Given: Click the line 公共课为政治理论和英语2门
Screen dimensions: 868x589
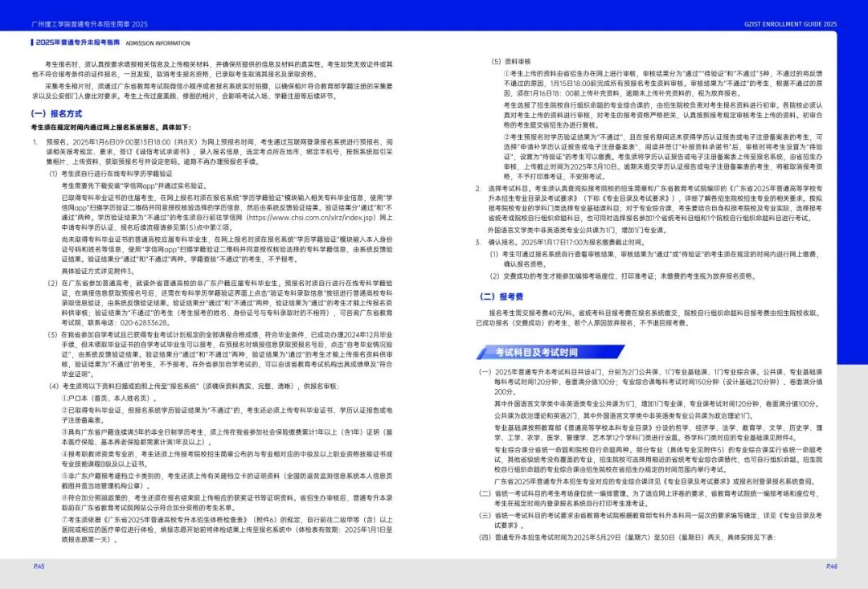Looking at the screenshot, I should click(x=624, y=415).
